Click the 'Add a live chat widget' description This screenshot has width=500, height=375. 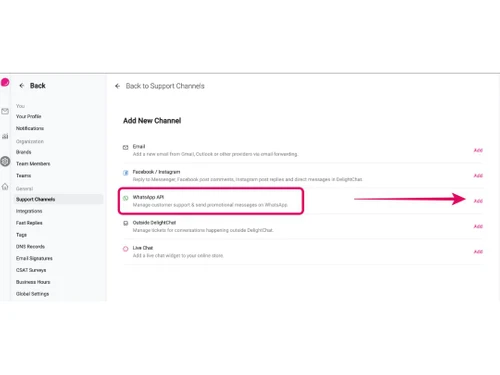[x=178, y=256]
